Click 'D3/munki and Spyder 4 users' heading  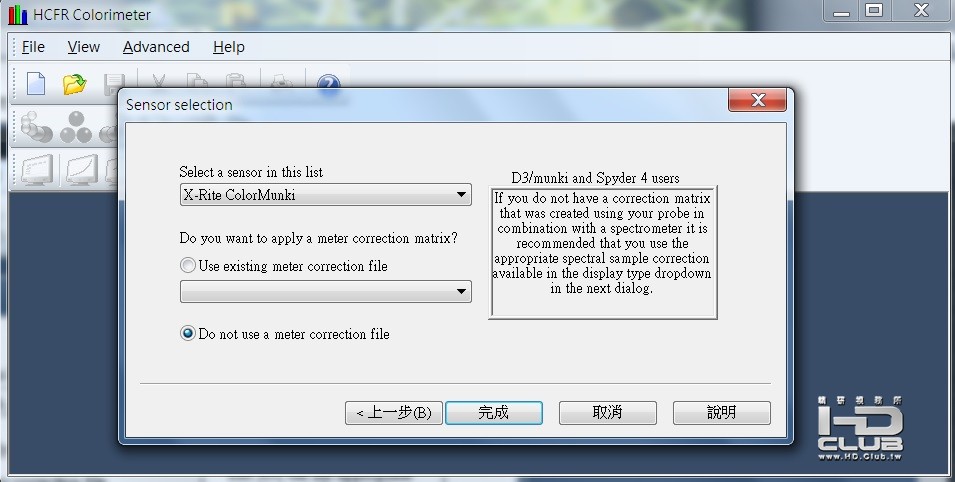coord(595,178)
